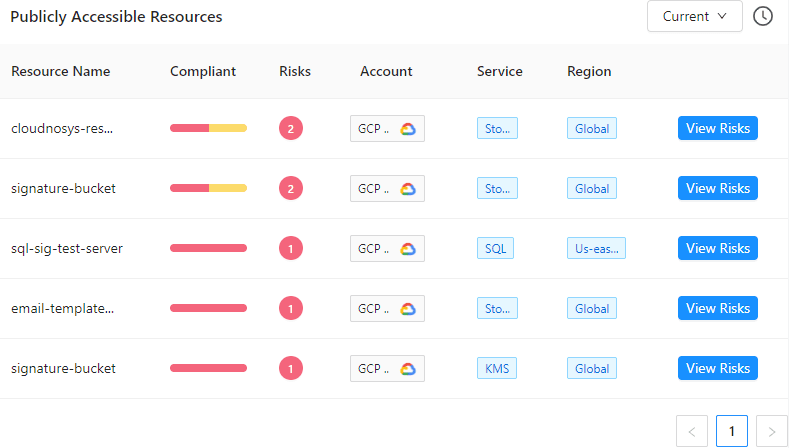Click the Region column header
789x448 pixels.
[589, 71]
